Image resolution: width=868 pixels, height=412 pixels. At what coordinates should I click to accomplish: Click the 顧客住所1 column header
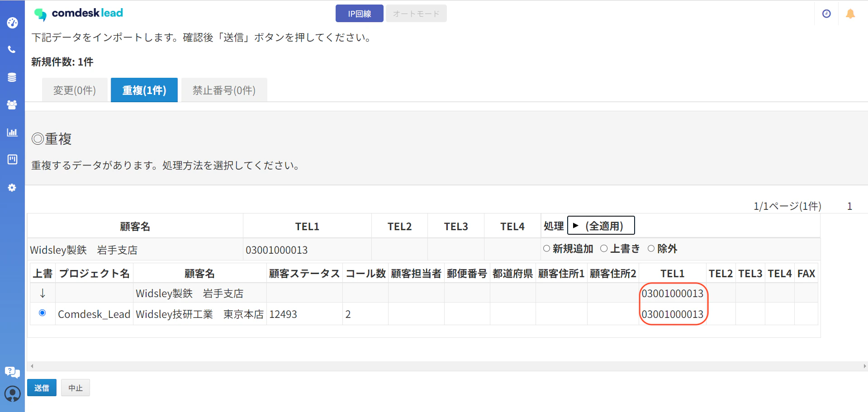tap(561, 273)
